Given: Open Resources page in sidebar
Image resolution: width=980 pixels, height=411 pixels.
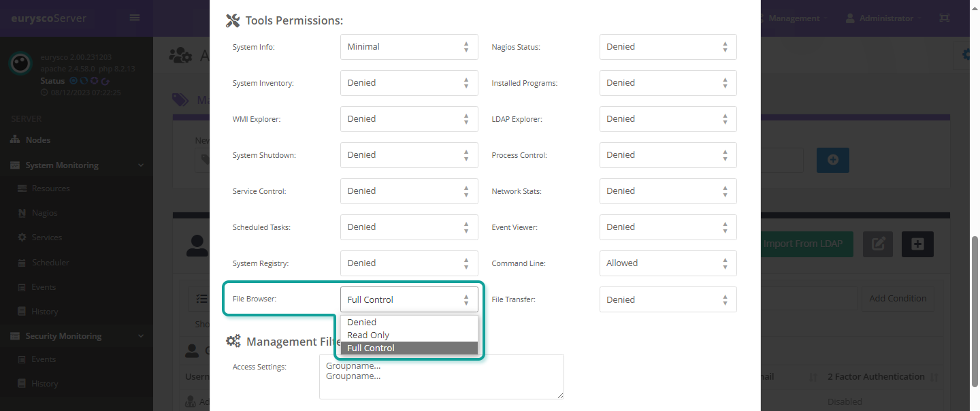Looking at the screenshot, I should 50,188.
